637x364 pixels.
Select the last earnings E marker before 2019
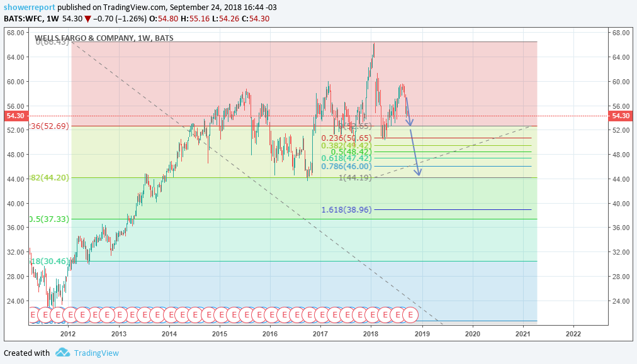coord(411,314)
